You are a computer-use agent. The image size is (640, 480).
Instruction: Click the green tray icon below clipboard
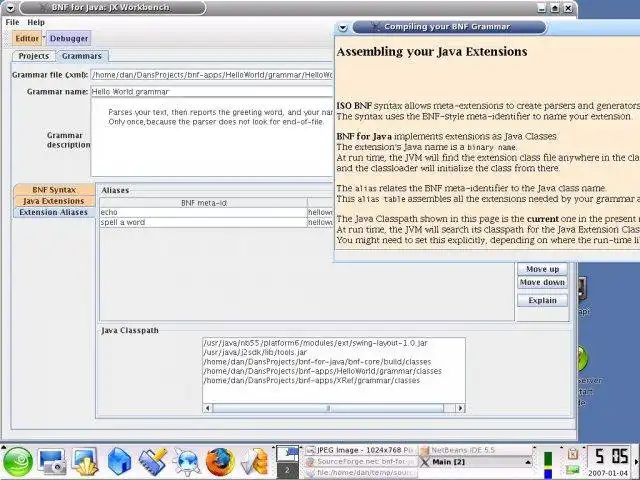(573, 470)
